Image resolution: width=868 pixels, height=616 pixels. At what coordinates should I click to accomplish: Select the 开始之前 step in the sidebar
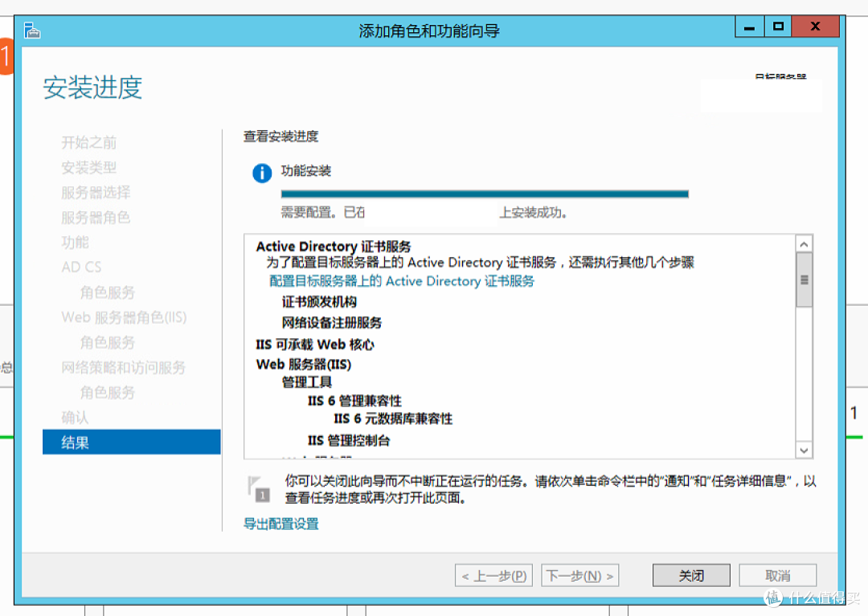click(x=88, y=142)
